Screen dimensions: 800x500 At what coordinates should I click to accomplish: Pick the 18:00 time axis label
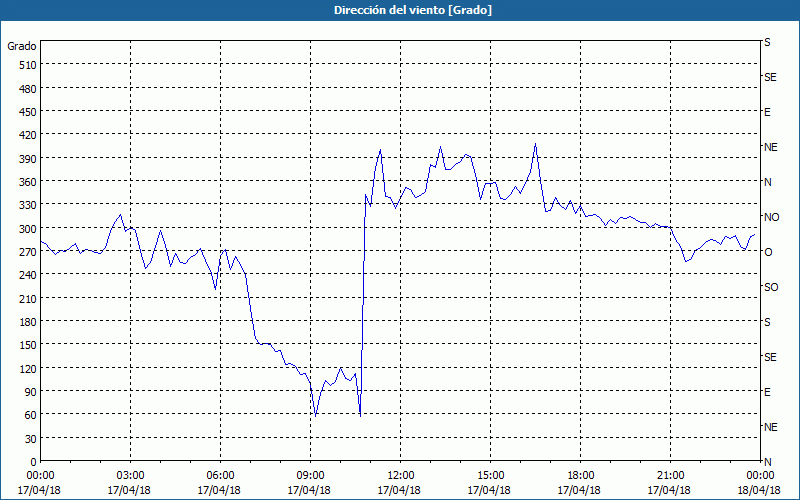point(581,476)
